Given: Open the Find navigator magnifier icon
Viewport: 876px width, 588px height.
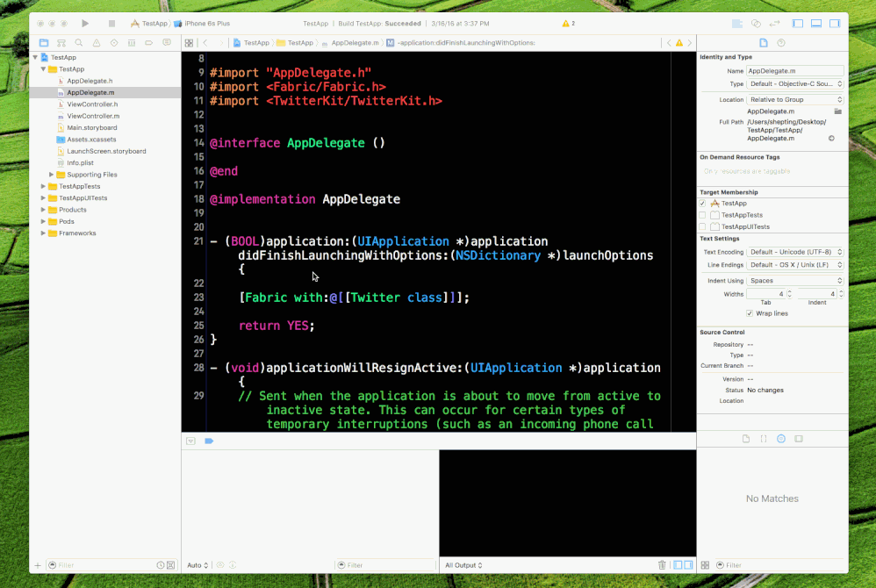Looking at the screenshot, I should (x=79, y=42).
